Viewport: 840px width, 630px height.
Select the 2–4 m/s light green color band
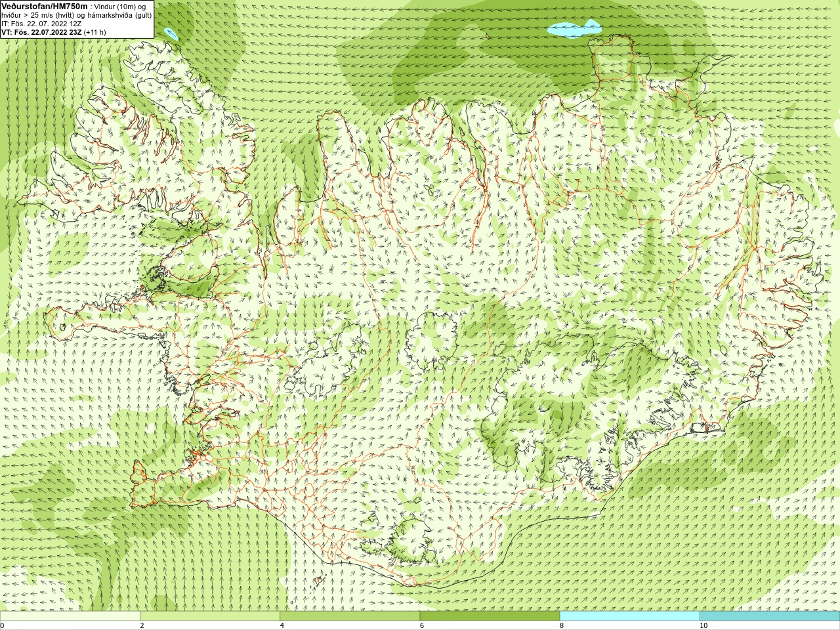click(x=210, y=616)
